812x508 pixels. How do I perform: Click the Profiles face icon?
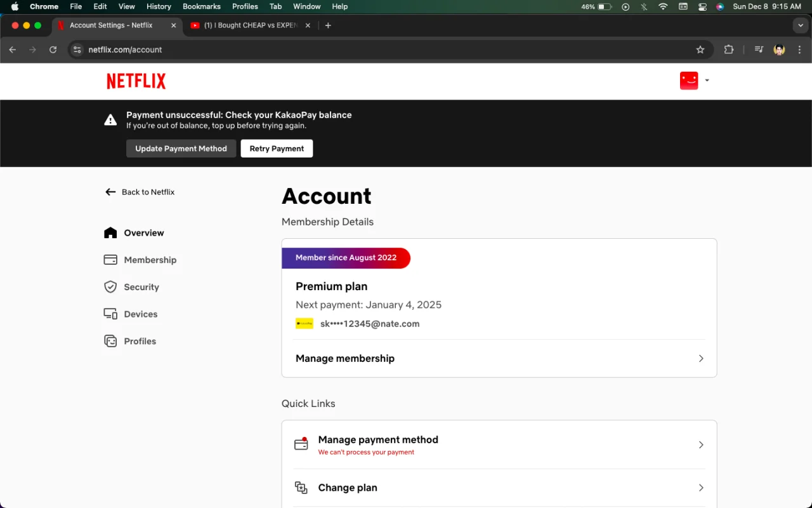[x=110, y=341]
